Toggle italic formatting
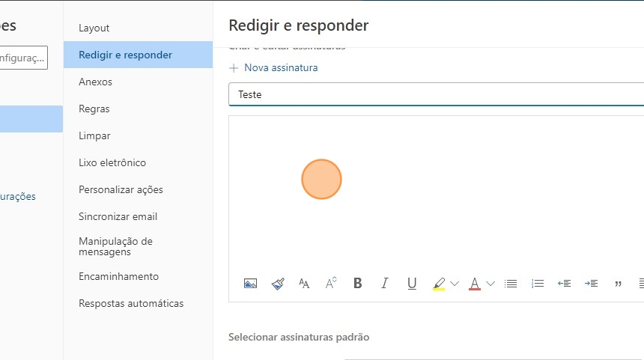The image size is (644, 360). pyautogui.click(x=385, y=284)
